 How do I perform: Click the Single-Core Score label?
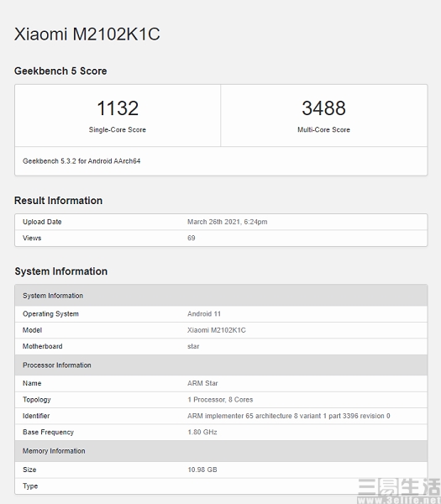click(x=118, y=129)
